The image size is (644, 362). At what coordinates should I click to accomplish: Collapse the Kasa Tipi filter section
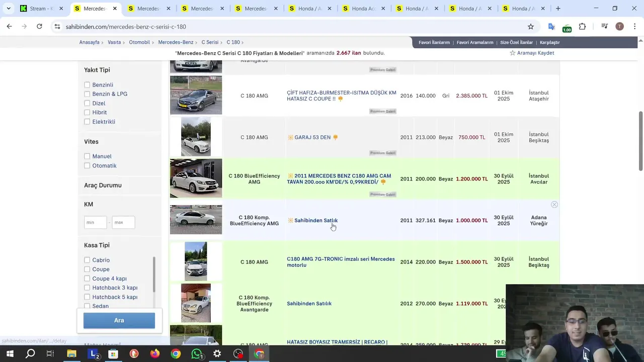point(97,245)
